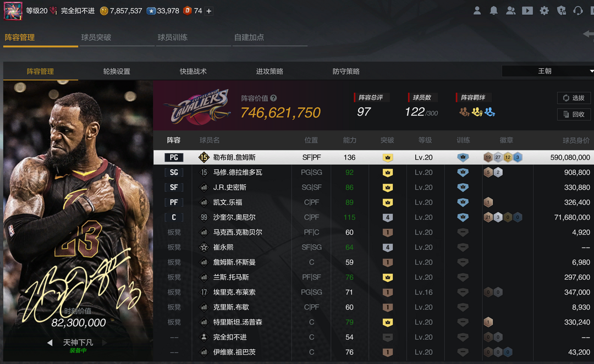Click the player avatar in top-left

[x=13, y=11]
